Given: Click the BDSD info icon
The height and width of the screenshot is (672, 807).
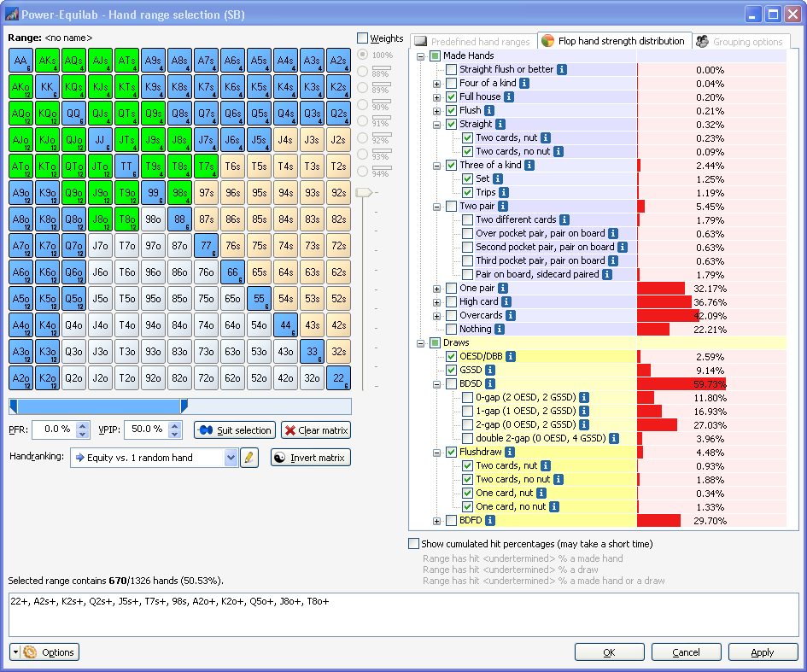Looking at the screenshot, I should tap(490, 384).
